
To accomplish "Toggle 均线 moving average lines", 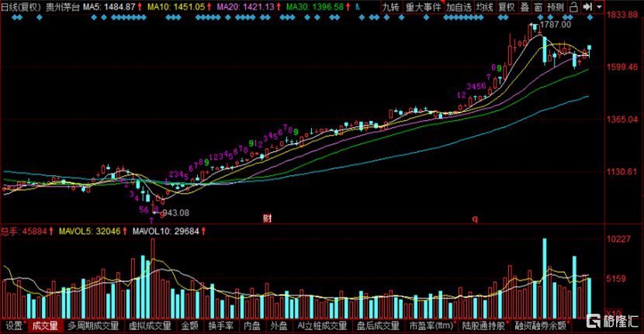I will click(x=485, y=7).
